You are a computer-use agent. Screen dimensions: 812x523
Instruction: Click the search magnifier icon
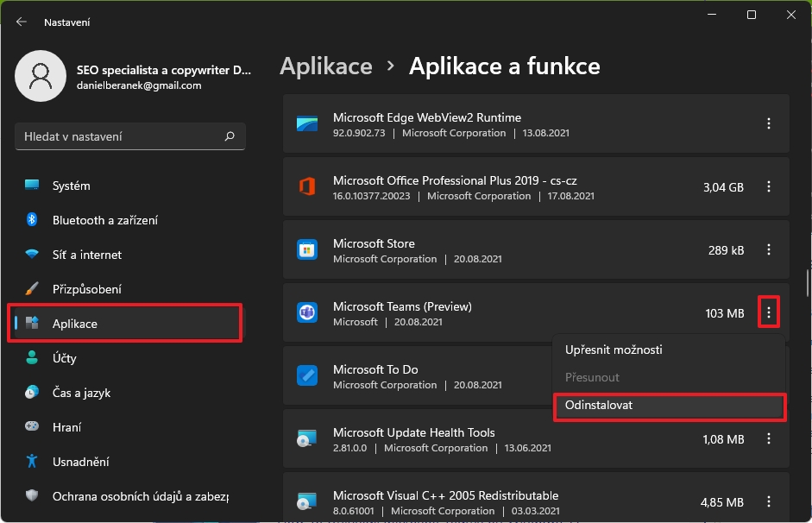tap(230, 136)
